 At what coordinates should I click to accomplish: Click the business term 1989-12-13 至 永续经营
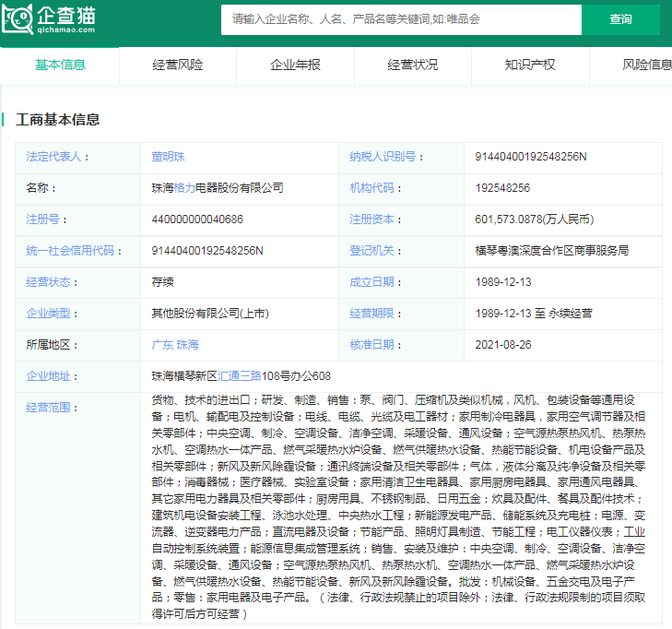534,314
